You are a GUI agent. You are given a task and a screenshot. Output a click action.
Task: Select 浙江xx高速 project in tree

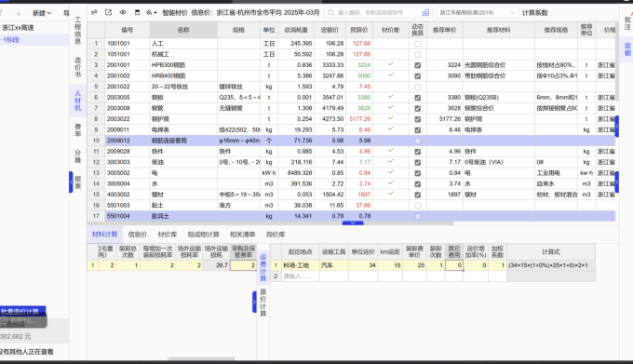tap(19, 27)
